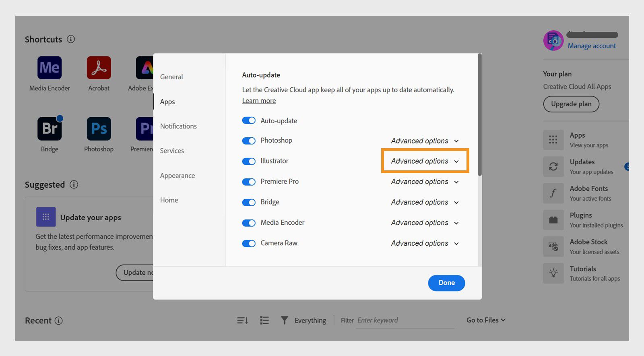Click Update your apps grid icon
644x356 pixels.
(46, 217)
